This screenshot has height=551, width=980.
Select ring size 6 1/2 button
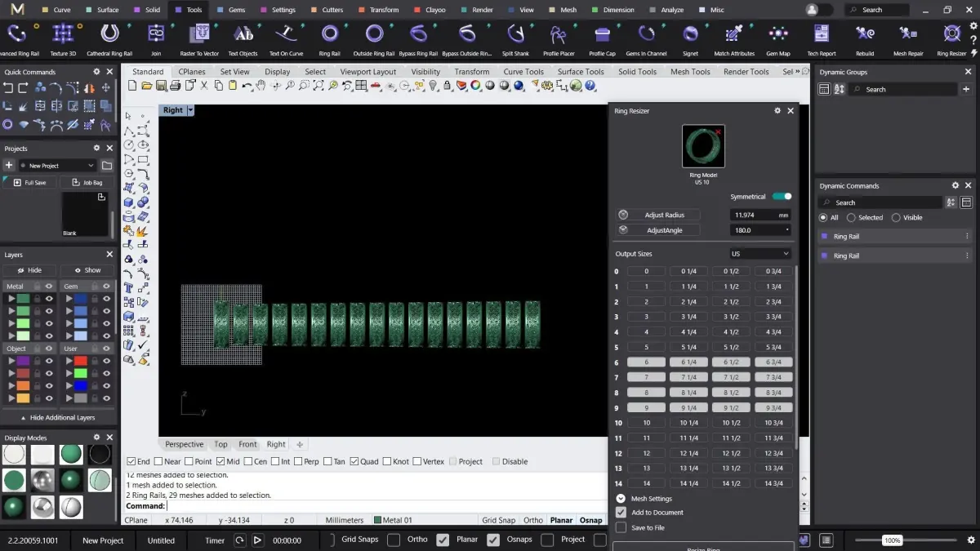(731, 362)
